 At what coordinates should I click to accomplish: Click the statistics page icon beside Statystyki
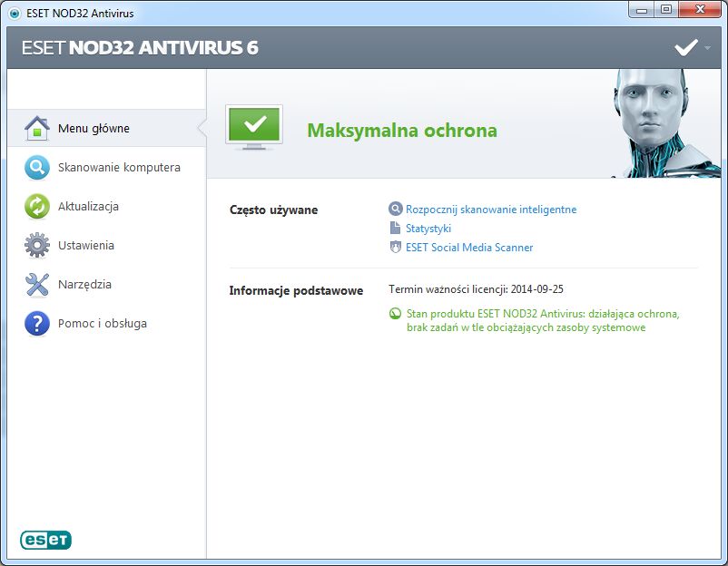pos(395,228)
